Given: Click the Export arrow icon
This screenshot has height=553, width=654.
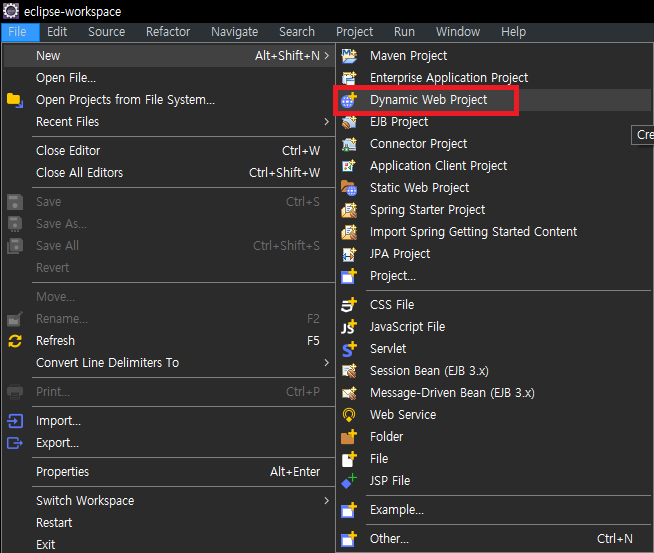Looking at the screenshot, I should [15, 443].
